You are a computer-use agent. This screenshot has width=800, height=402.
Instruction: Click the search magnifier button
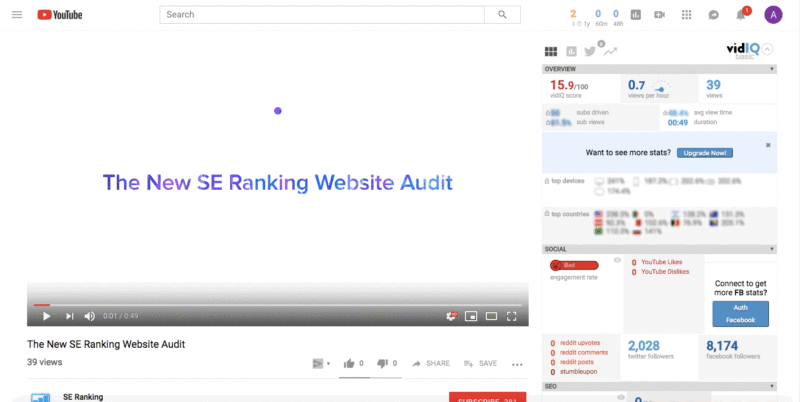[501, 15]
